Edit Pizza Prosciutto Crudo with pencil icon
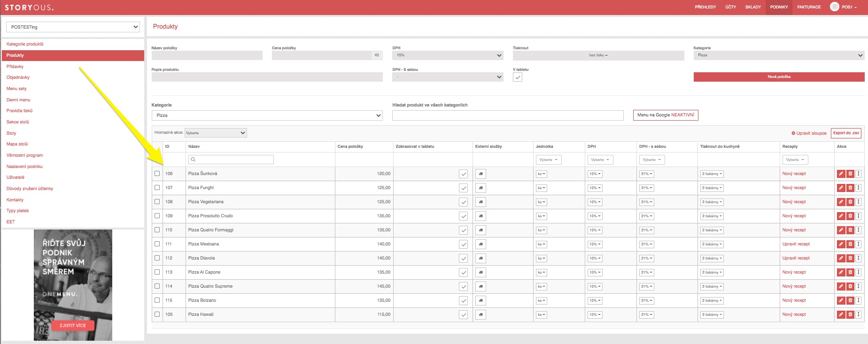868x344 pixels. [x=841, y=216]
